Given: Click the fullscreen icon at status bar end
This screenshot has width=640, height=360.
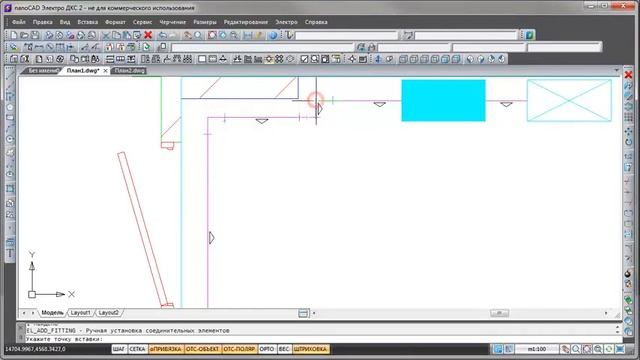Looking at the screenshot, I should click(620, 349).
